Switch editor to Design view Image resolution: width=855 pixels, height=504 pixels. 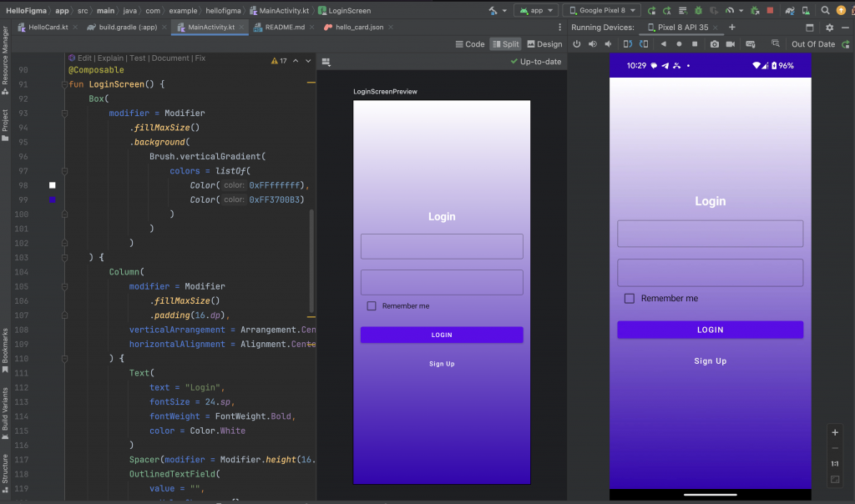544,44
